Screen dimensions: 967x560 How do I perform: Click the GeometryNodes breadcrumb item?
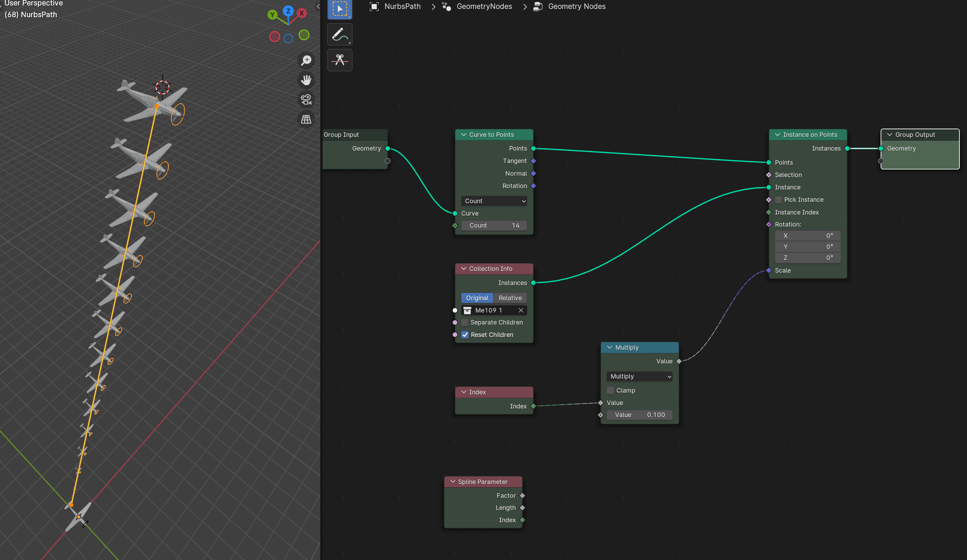[x=484, y=7]
